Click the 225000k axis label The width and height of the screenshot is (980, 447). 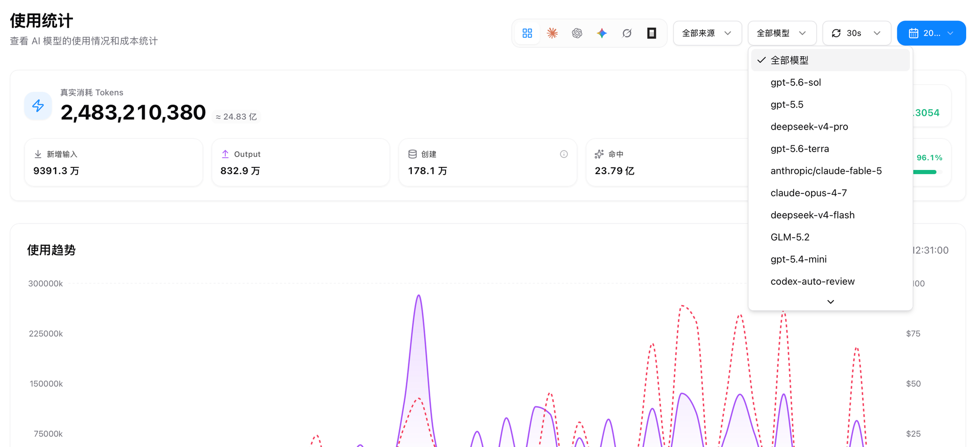[46, 334]
